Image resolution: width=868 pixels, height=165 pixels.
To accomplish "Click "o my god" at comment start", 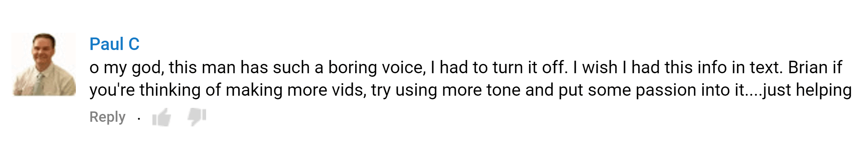I will click(x=127, y=68).
